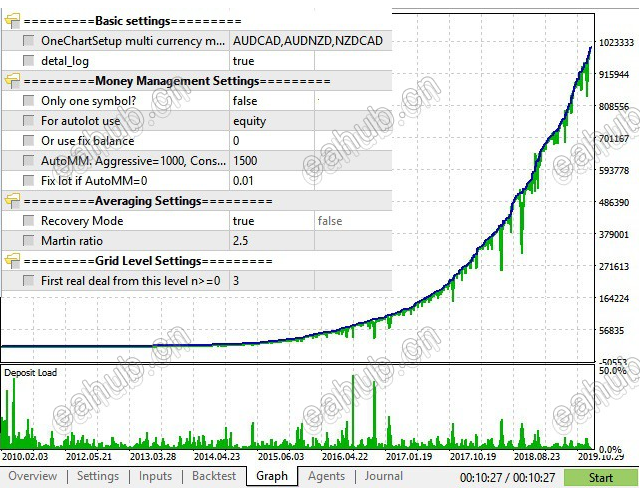Select the Averaging Settings header row
The width and height of the screenshot is (640, 491).
tap(197, 200)
